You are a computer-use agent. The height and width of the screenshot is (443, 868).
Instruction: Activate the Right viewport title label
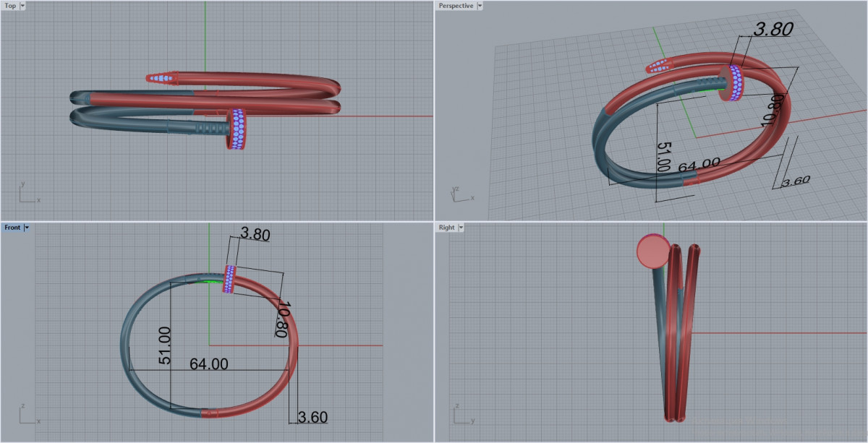tap(446, 228)
